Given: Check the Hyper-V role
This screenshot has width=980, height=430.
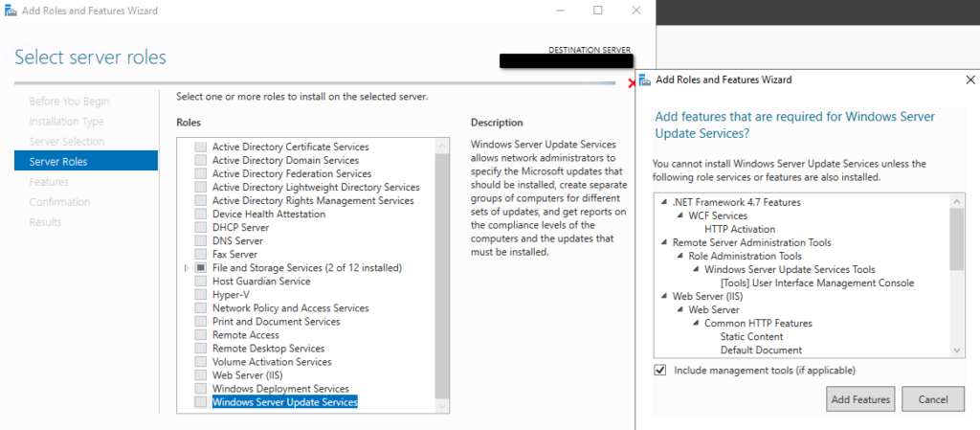Looking at the screenshot, I should coord(200,294).
